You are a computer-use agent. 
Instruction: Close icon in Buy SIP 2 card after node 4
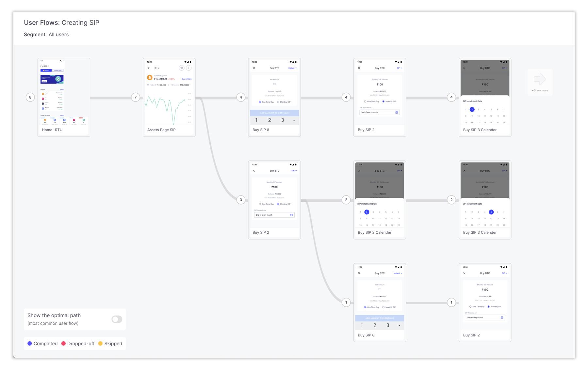coord(359,68)
